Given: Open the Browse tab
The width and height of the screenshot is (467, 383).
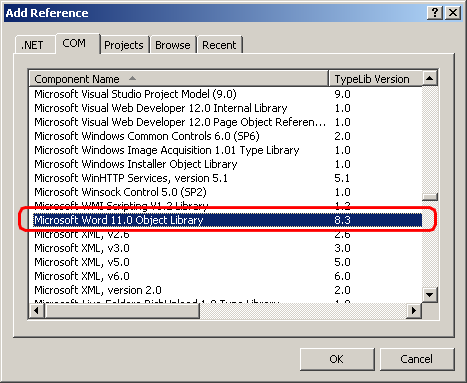Looking at the screenshot, I should (173, 45).
